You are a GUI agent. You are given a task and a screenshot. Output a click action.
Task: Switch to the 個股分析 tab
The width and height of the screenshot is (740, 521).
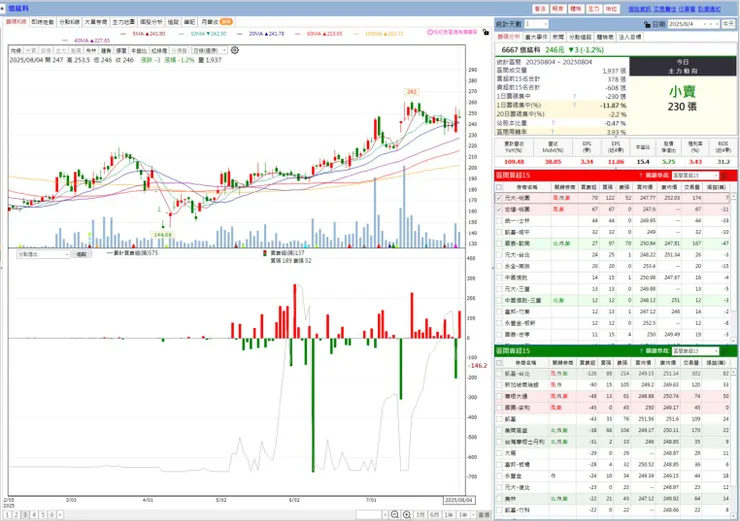point(151,22)
